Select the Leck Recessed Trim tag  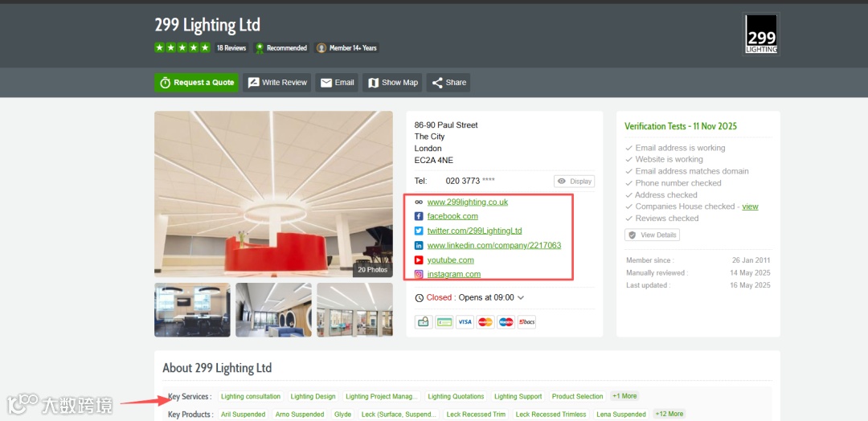point(476,415)
